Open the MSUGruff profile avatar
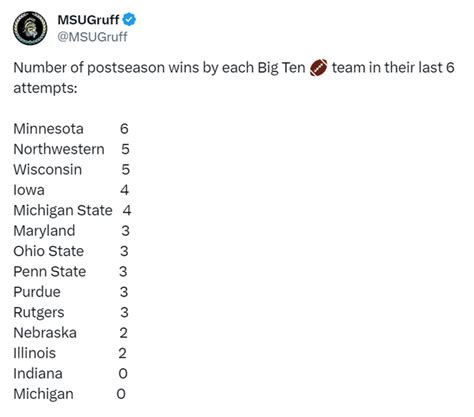The image size is (474, 417). click(x=30, y=28)
